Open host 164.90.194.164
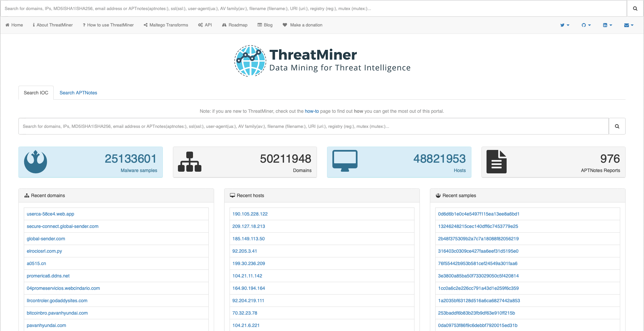 click(249, 288)
